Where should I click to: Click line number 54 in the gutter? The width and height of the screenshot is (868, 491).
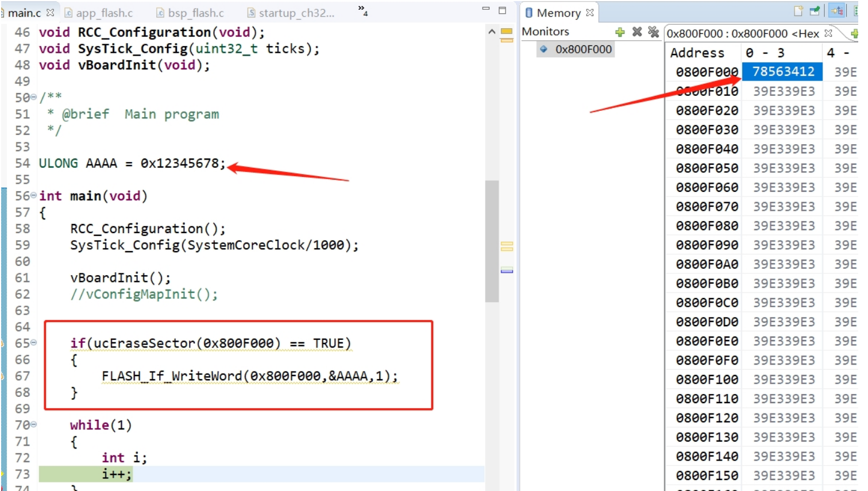click(x=22, y=163)
